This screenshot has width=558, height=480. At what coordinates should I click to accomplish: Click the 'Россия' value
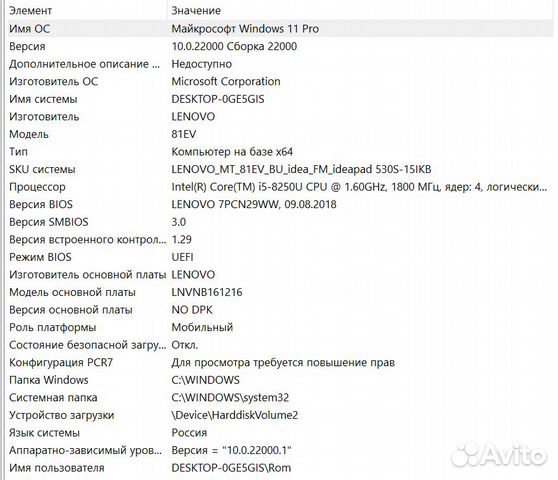point(189,433)
